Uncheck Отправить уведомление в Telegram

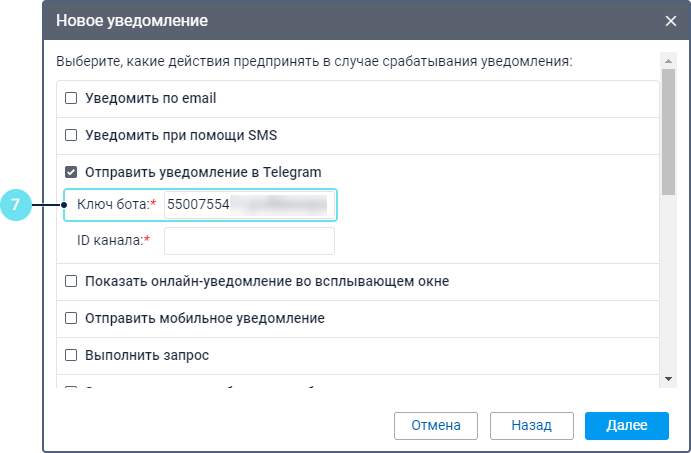pos(71,172)
